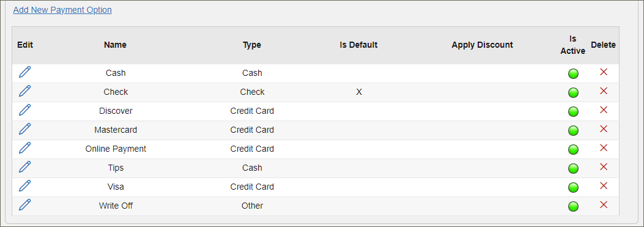Edit the Online Payment entry
Viewport: 644px width, 227px height.
point(24,147)
